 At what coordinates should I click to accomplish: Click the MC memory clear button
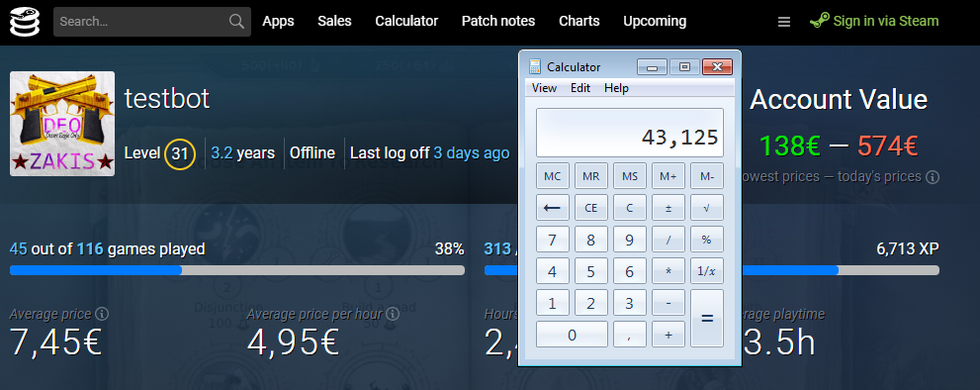click(x=553, y=176)
